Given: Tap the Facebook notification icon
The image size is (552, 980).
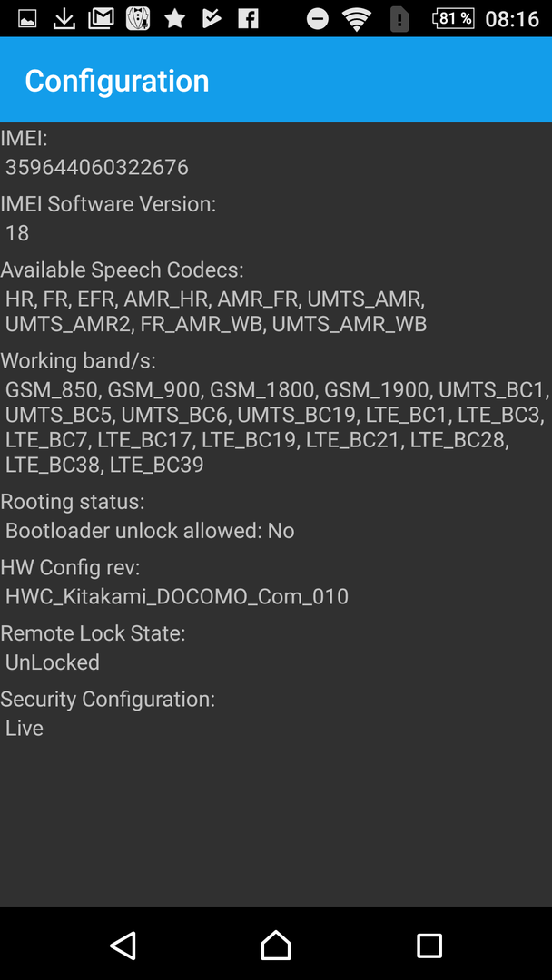Looking at the screenshot, I should (x=248, y=19).
